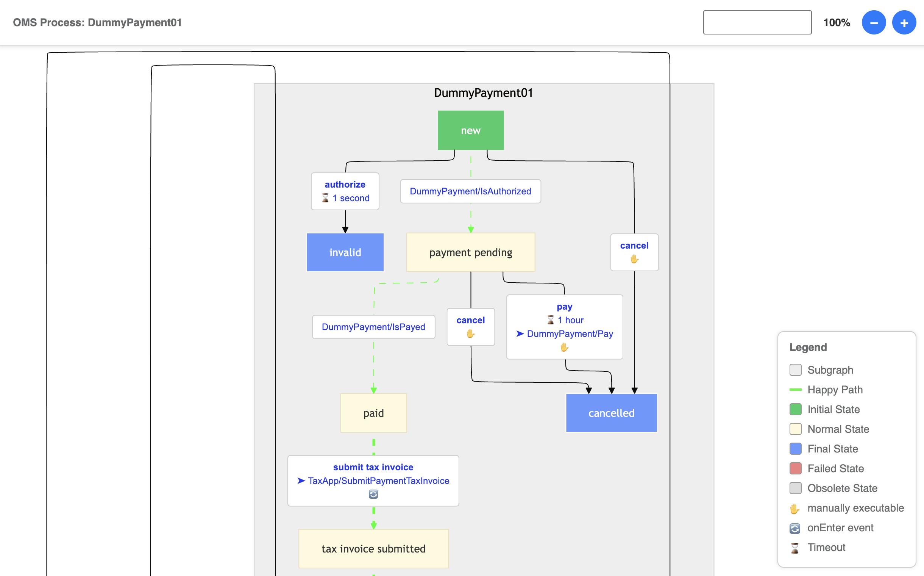Screen dimensions: 924x576
Task: Click the Initial State green swatch in the Legend
Action: [795, 409]
